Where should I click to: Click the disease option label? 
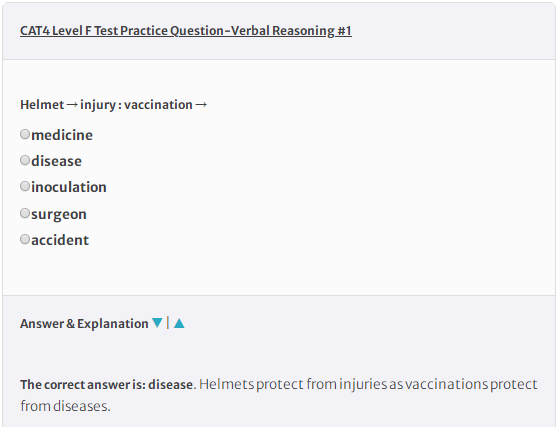tap(57, 161)
